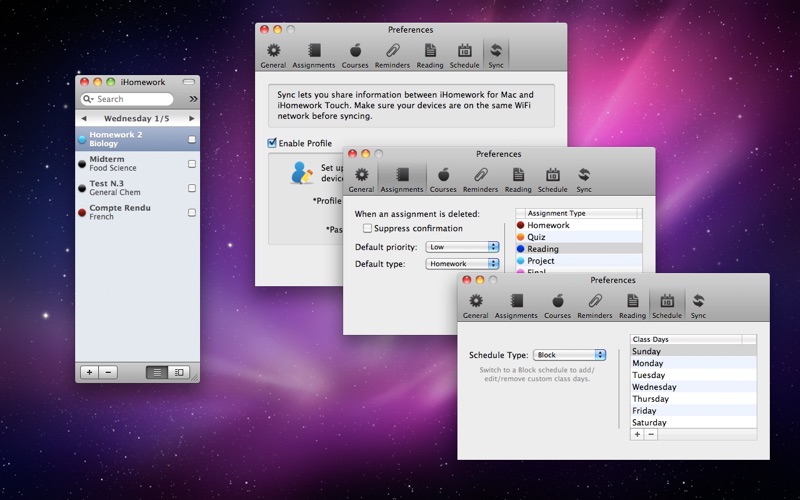
Task: Select Reading assignment type row
Action: (x=579, y=249)
